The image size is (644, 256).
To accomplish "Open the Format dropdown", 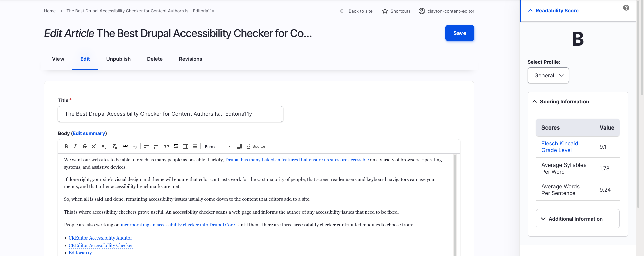I will 217,146.
